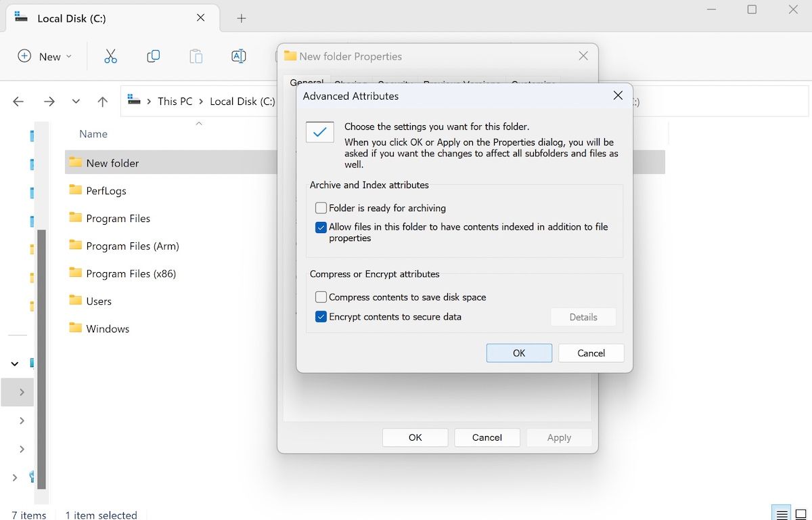Open recent locations dropdown arrow
Image resolution: width=812 pixels, height=520 pixels.
point(76,102)
